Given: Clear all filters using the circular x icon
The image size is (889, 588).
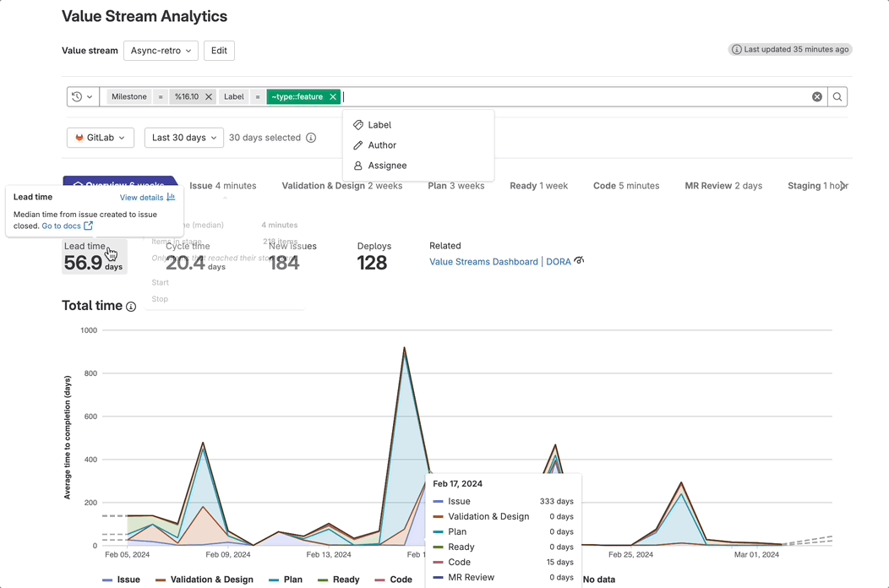Looking at the screenshot, I should tap(816, 96).
